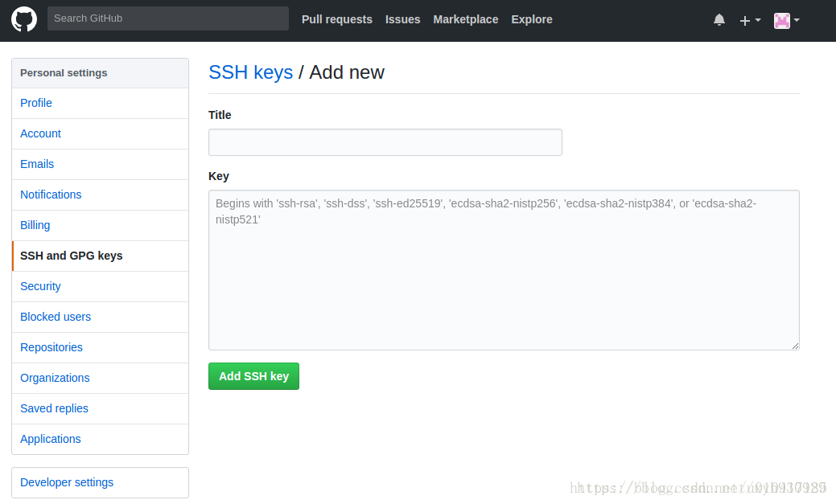Click the Key field label
Viewport: 836px width, 504px height.
coord(219,176)
